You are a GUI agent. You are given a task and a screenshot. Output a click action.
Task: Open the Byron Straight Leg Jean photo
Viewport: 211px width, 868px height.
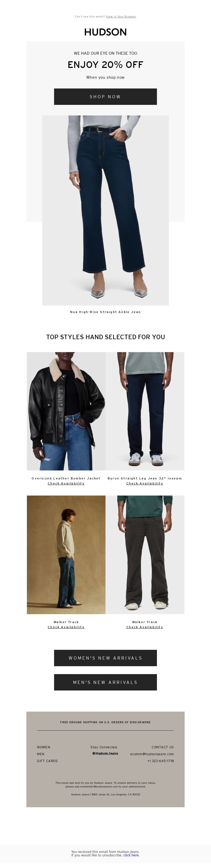point(145,411)
